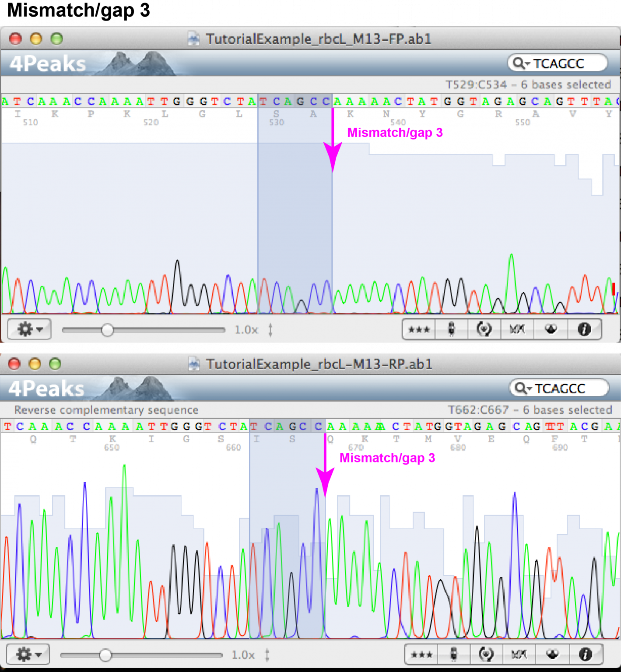Open the gear settings dropdown in RP window
This screenshot has width=621, height=672.
click(28, 654)
